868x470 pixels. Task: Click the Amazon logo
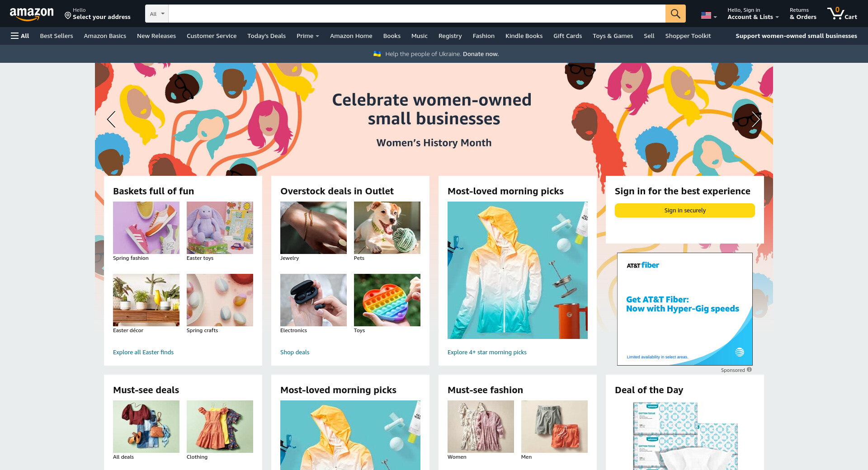tap(32, 14)
